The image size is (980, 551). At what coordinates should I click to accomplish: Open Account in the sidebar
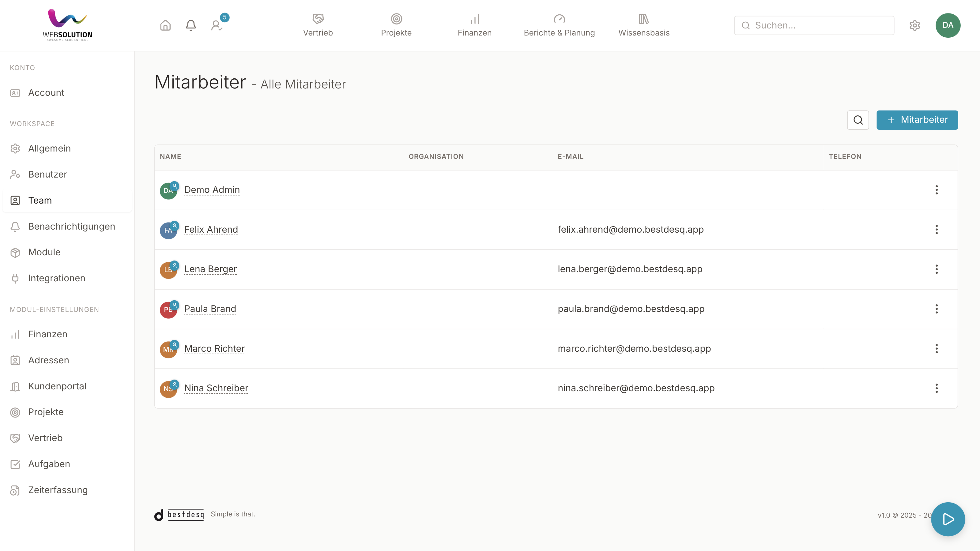pos(67,93)
